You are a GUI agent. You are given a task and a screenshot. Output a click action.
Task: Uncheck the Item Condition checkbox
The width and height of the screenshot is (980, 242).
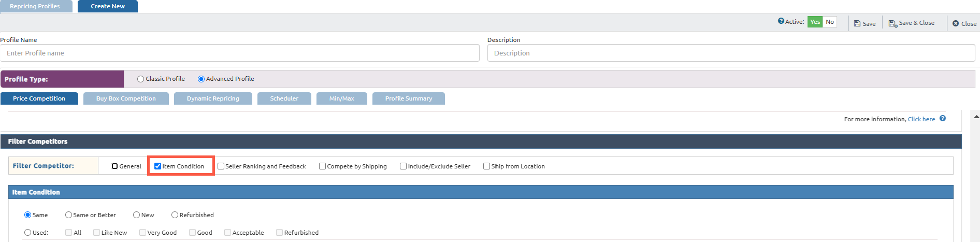click(x=158, y=166)
